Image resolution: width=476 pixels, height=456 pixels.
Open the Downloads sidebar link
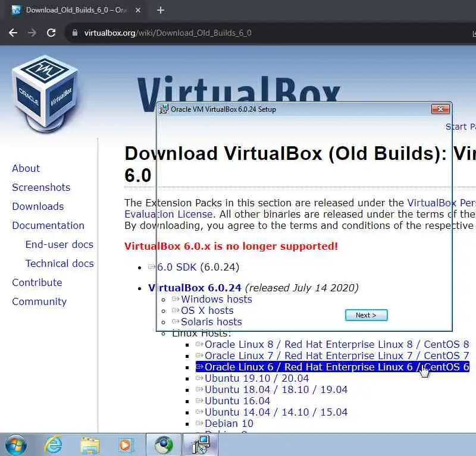(x=38, y=207)
